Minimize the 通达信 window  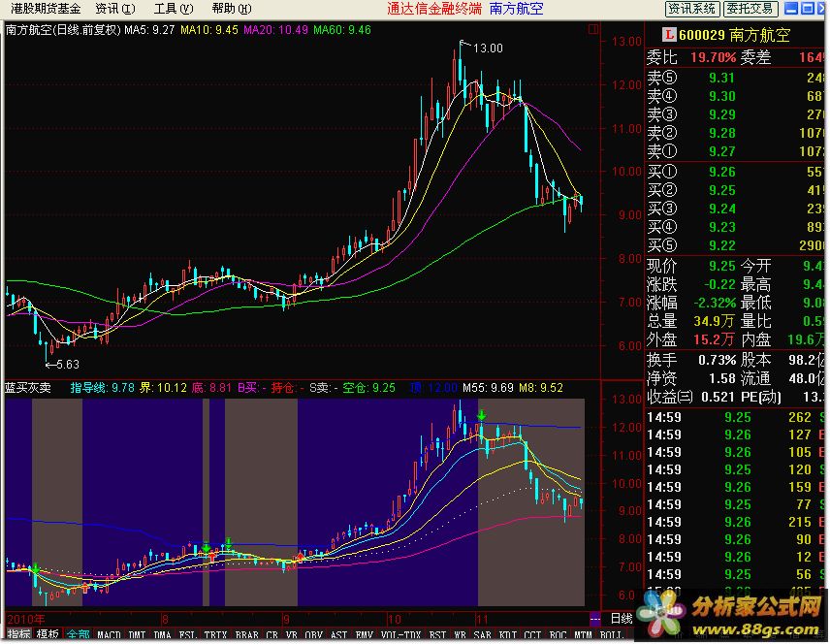pos(791,8)
